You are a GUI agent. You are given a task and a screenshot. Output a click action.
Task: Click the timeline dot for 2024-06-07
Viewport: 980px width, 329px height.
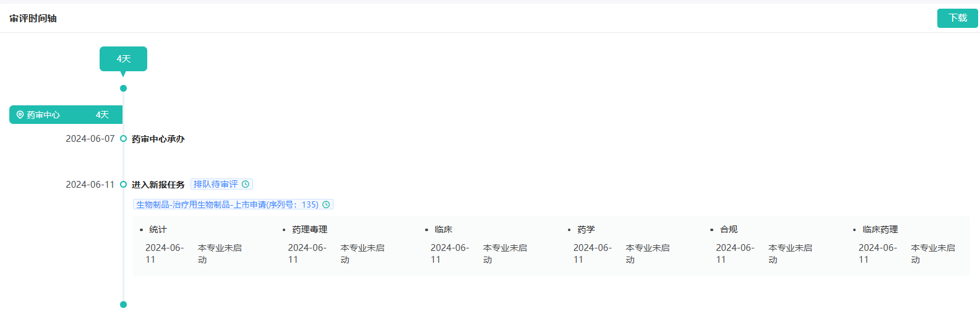click(123, 139)
